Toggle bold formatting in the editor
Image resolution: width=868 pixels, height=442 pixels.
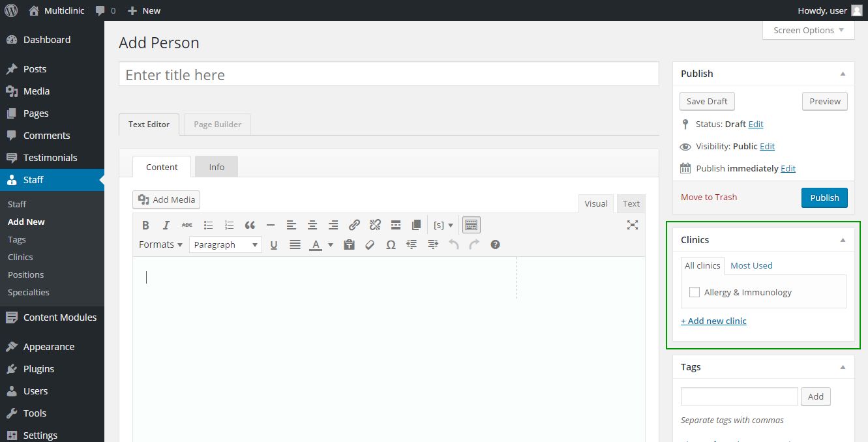coord(145,225)
